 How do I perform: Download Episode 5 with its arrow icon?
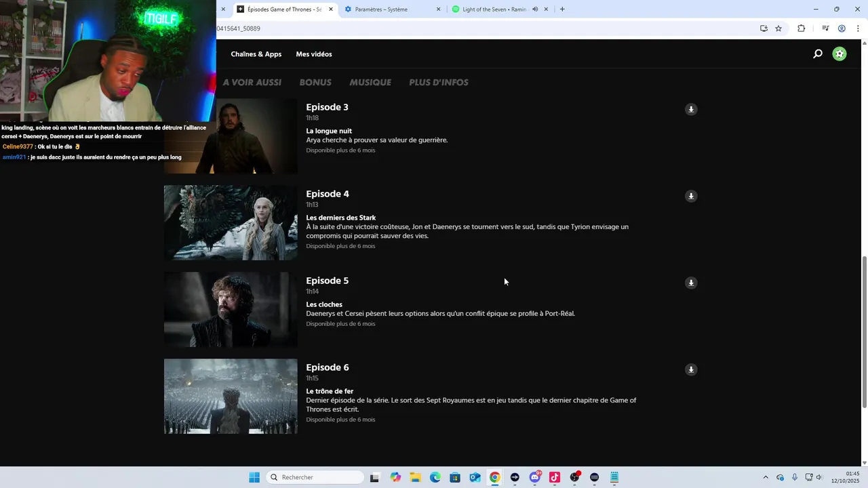point(691,283)
